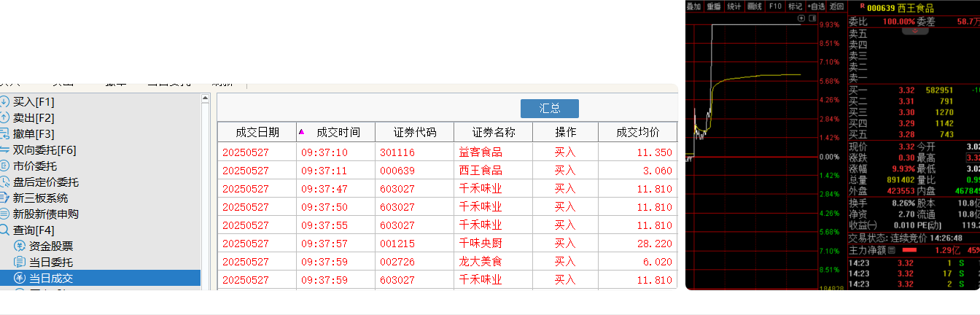Open 新股新债申购 in the sidebar

click(x=46, y=214)
